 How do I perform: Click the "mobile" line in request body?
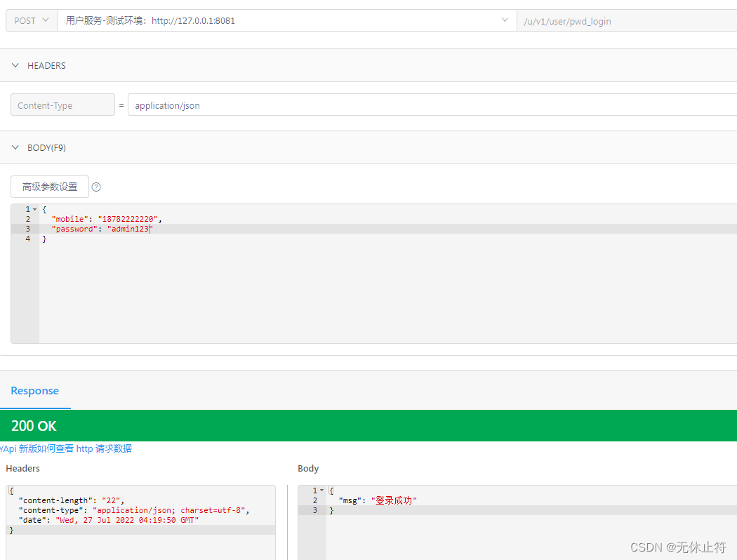(106, 219)
